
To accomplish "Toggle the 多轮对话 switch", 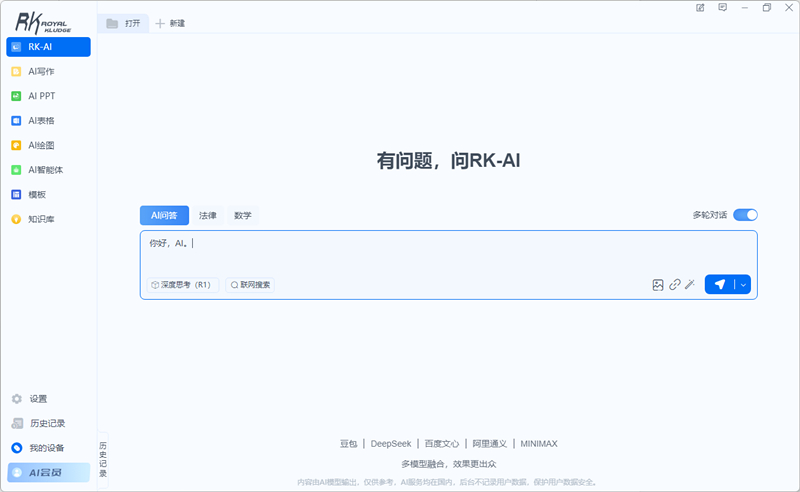I will [x=745, y=215].
